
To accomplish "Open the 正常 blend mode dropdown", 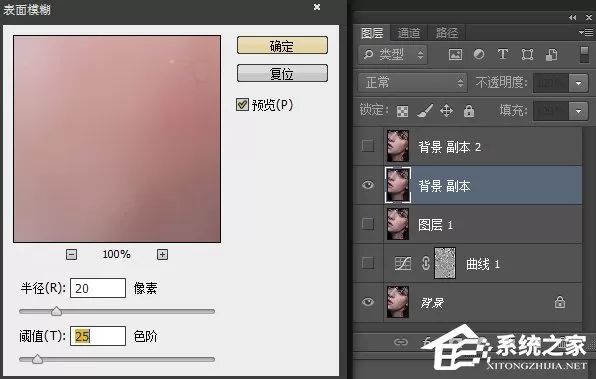I will point(412,82).
